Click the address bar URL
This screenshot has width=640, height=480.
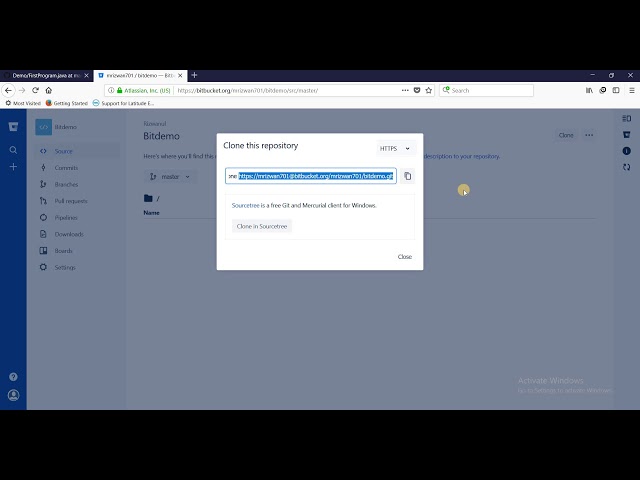point(247,91)
